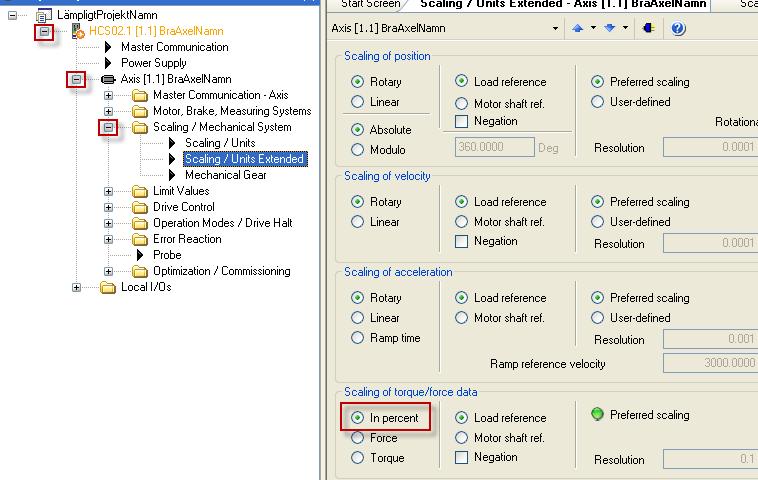Collapse the LämpligtProjektNamn project node
Viewport: 758px width, 480px height.
12,15
